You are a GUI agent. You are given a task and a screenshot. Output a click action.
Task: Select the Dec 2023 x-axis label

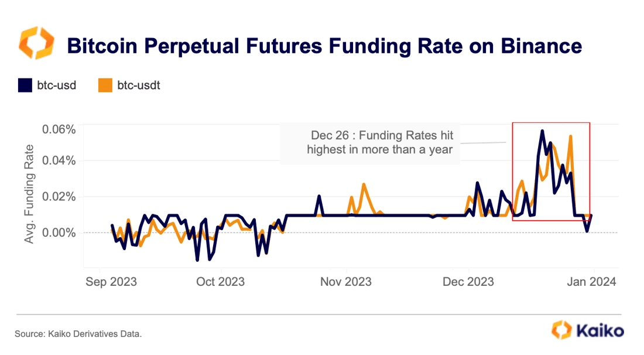pos(468,282)
